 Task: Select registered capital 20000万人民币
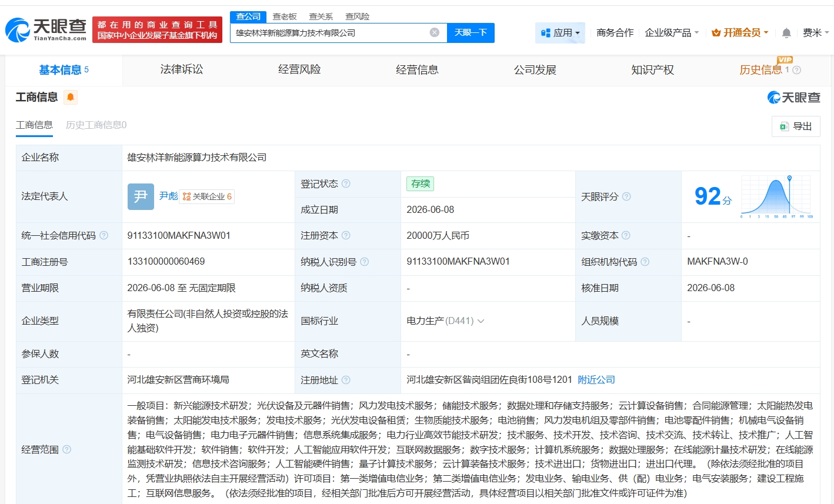click(x=438, y=235)
